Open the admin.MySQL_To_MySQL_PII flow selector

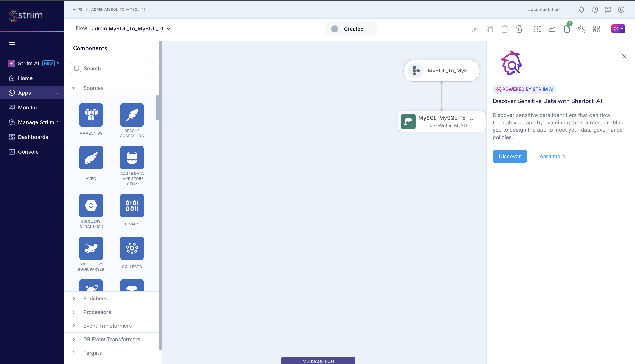point(131,29)
